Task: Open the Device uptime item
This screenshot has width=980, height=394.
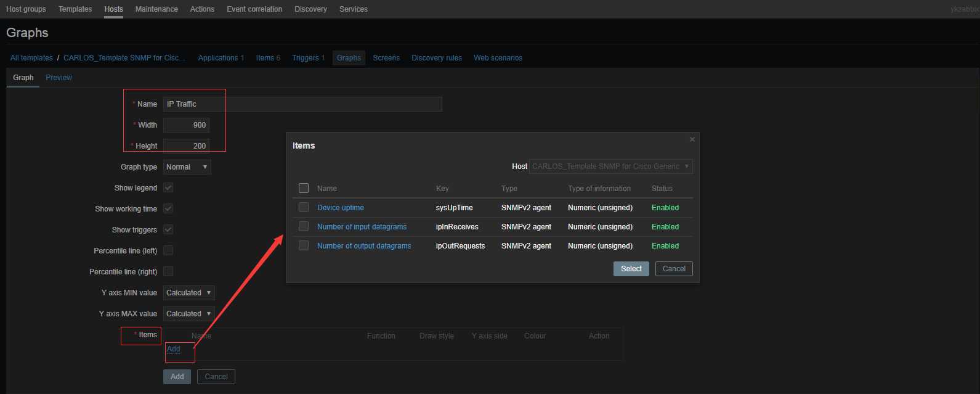Action: [x=341, y=208]
